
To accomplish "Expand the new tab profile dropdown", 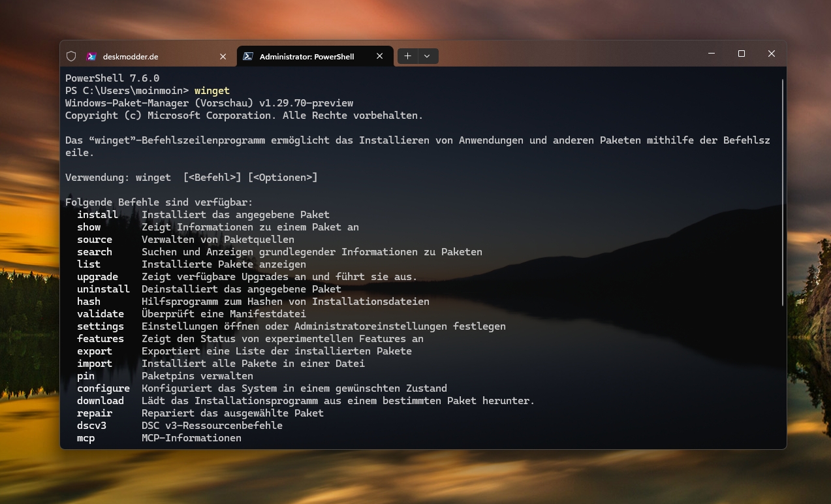I will 427,56.
